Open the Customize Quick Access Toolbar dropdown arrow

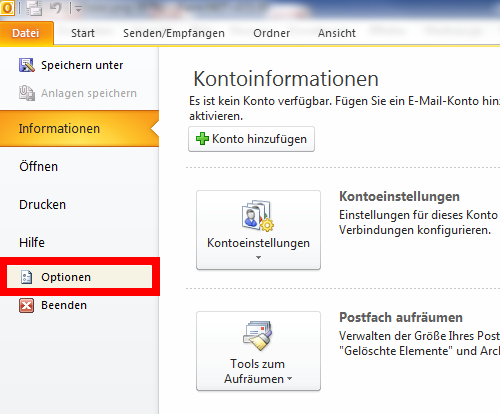[78, 9]
